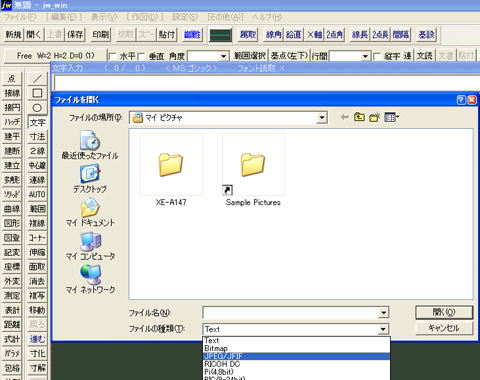Go back using the dialog's back arrow icon
This screenshot has height=380, width=480.
coord(345,117)
